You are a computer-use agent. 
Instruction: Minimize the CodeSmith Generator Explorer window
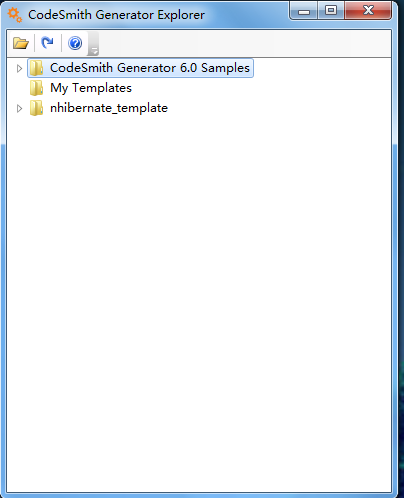click(303, 11)
